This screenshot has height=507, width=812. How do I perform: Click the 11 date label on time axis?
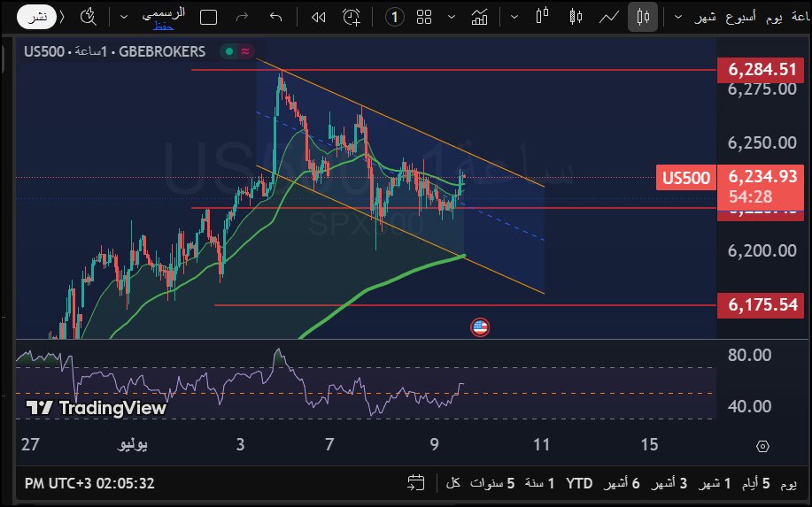pyautogui.click(x=541, y=444)
